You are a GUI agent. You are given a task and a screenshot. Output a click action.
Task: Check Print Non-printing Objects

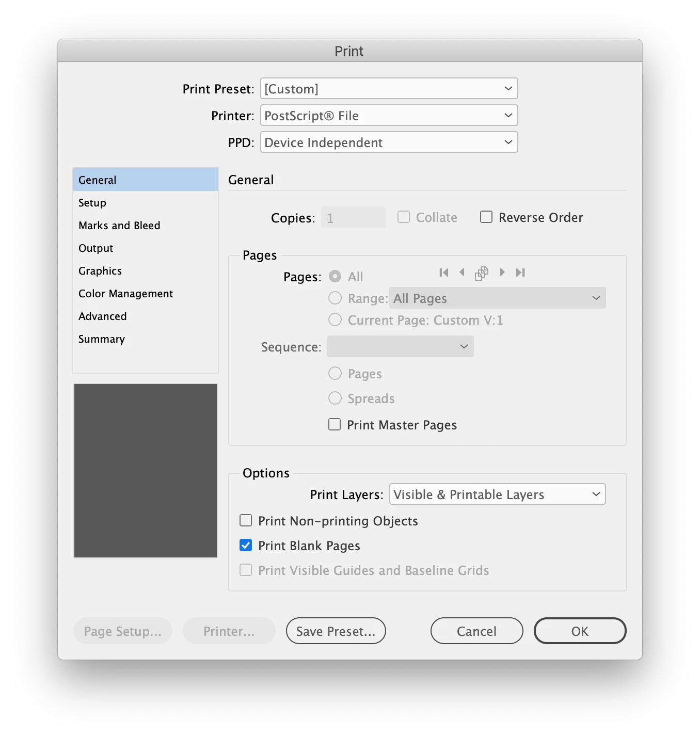(x=246, y=520)
